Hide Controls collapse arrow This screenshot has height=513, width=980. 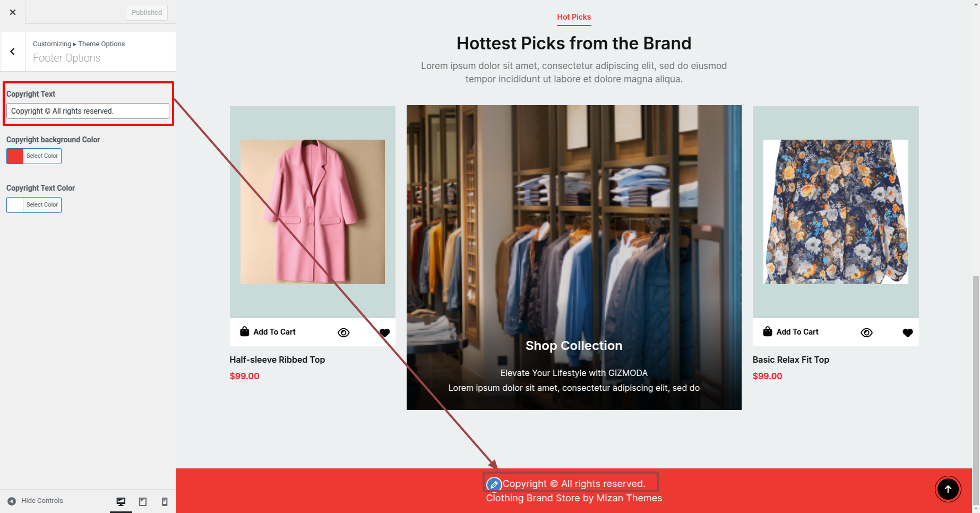12,501
